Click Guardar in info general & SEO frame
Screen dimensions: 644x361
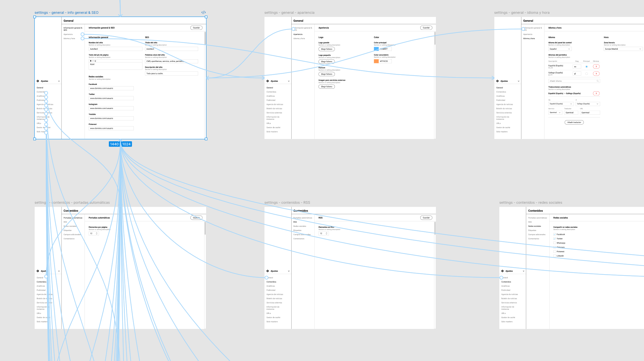196,28
